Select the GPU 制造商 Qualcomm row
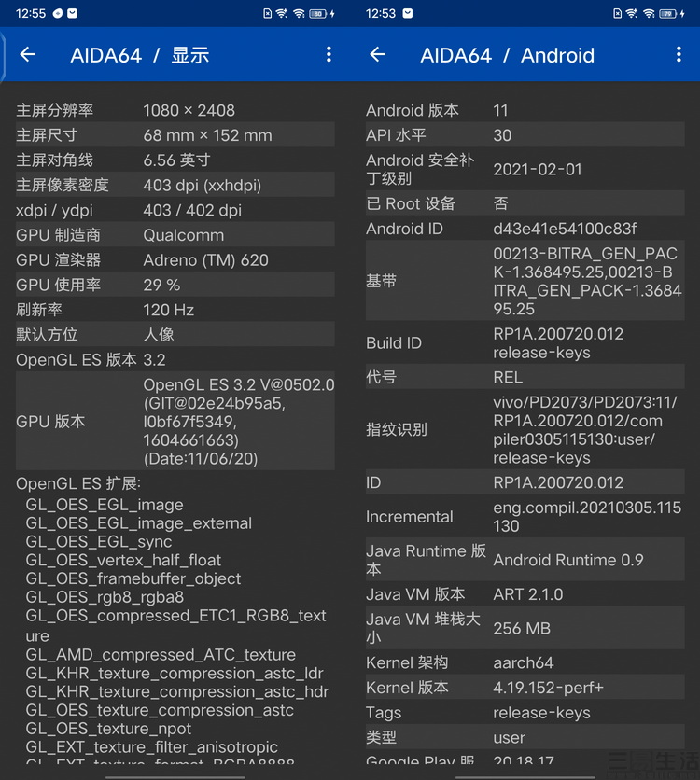This screenshot has width=700, height=780. (175, 235)
